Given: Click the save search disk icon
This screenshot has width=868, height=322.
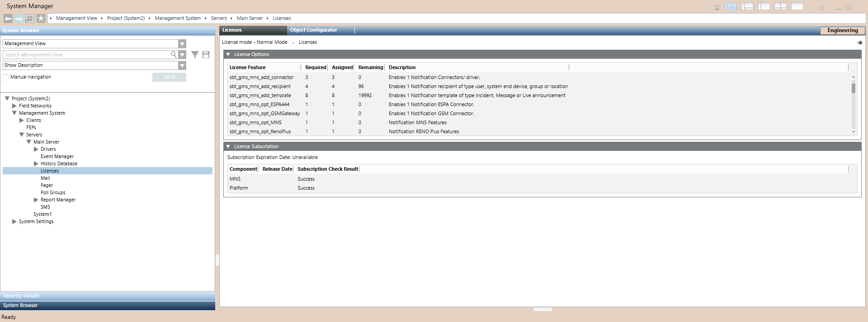Looking at the screenshot, I should click(x=206, y=55).
